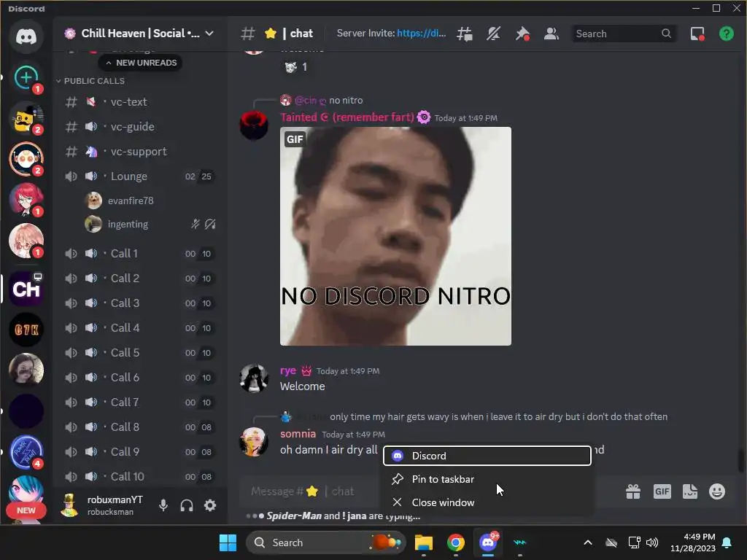Open the NO DISCORD NITRO GIF
This screenshot has height=560, width=747.
pos(395,236)
